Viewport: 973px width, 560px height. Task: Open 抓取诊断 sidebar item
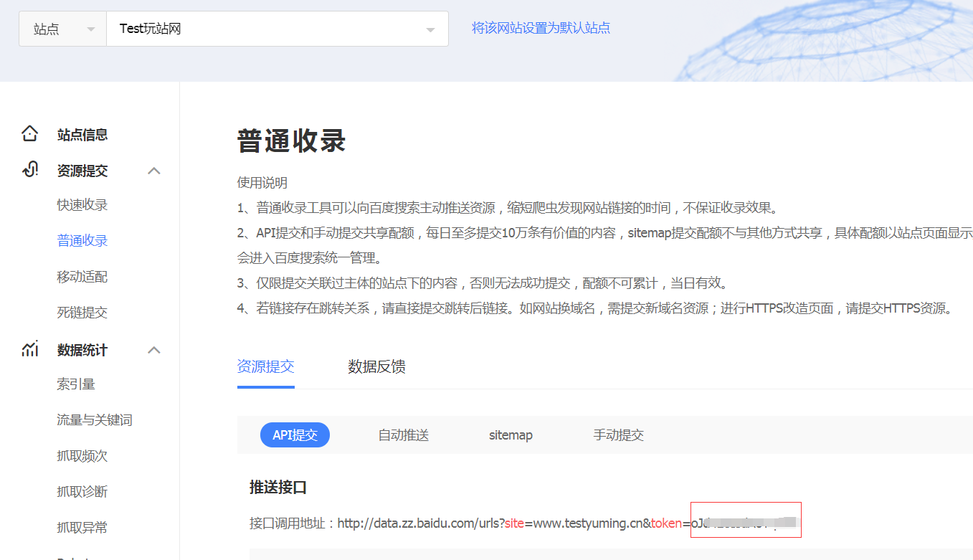coord(82,492)
